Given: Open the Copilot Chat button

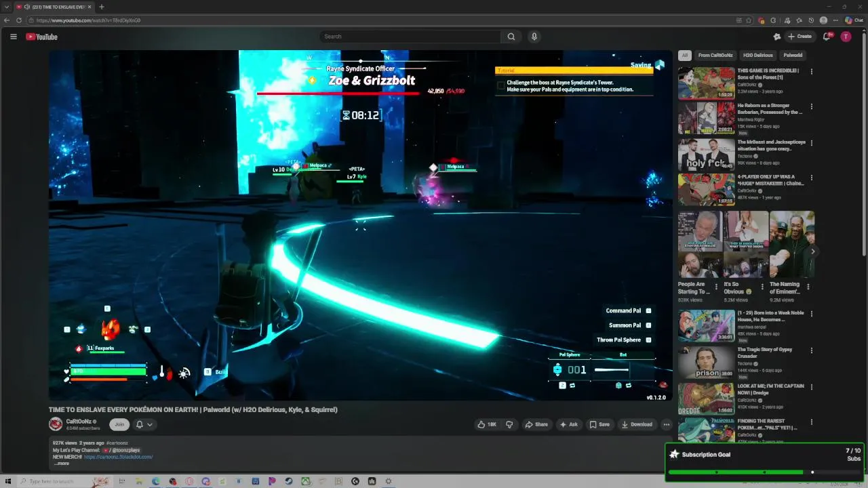Looking at the screenshot, I should [x=854, y=20].
